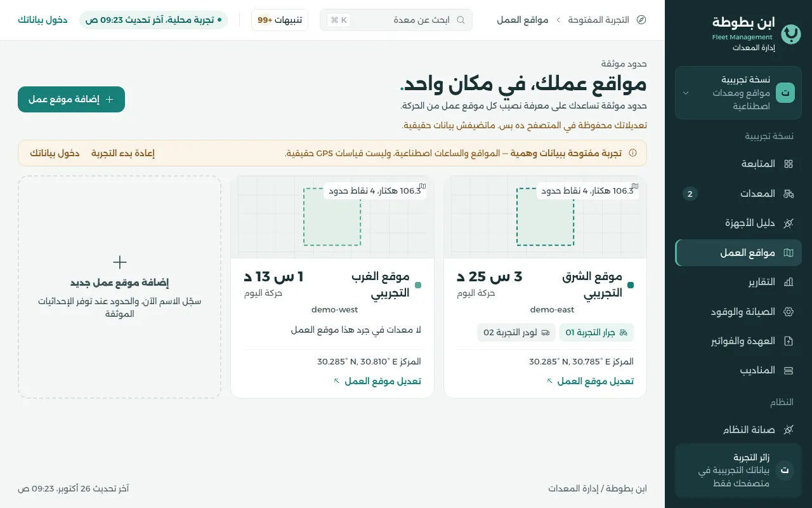
Task: Open المعدات equipment section in sidebar
Action: pyautogui.click(x=738, y=194)
